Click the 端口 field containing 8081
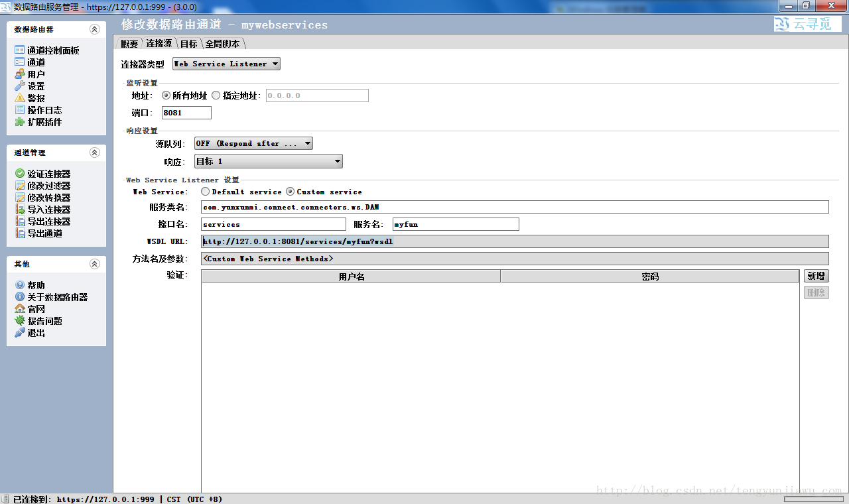 coord(186,113)
